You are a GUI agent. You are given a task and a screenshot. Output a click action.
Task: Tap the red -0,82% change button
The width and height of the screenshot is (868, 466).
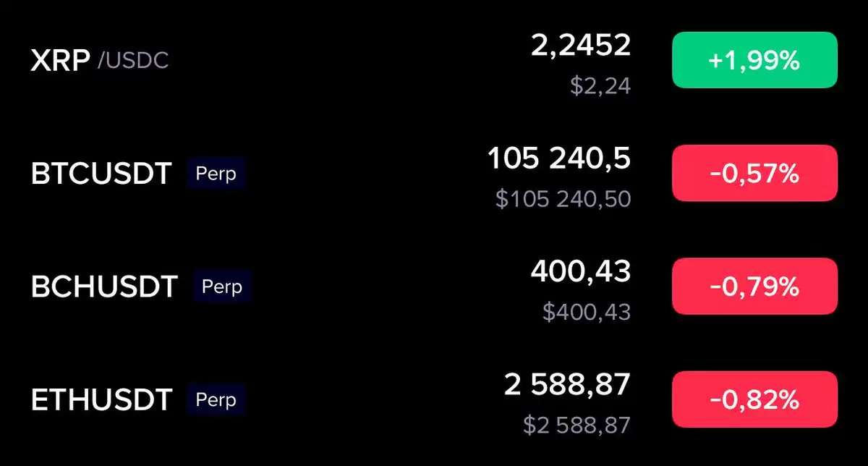tap(754, 399)
